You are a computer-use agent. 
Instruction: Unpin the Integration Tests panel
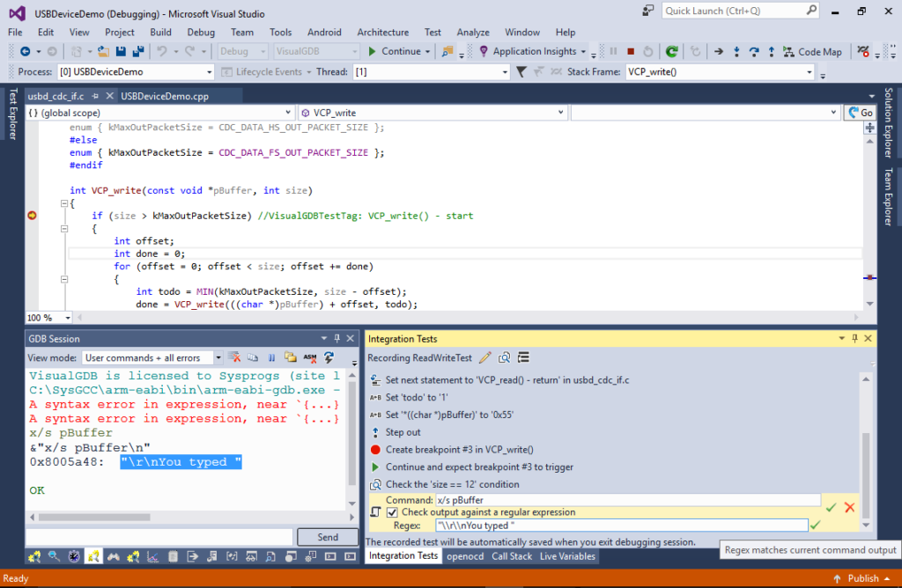tap(856, 338)
